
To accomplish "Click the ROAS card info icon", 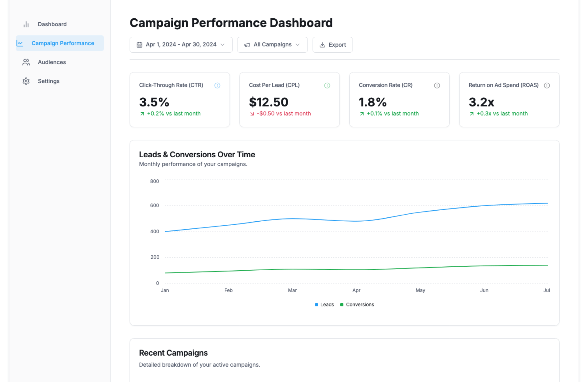I will click(547, 85).
